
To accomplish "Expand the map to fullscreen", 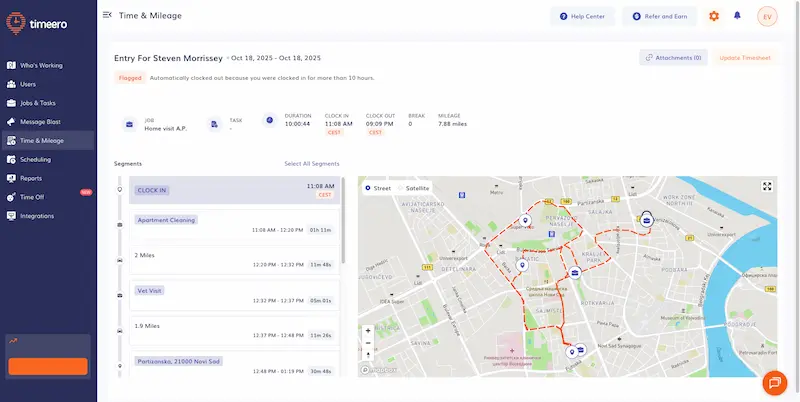I will (767, 186).
